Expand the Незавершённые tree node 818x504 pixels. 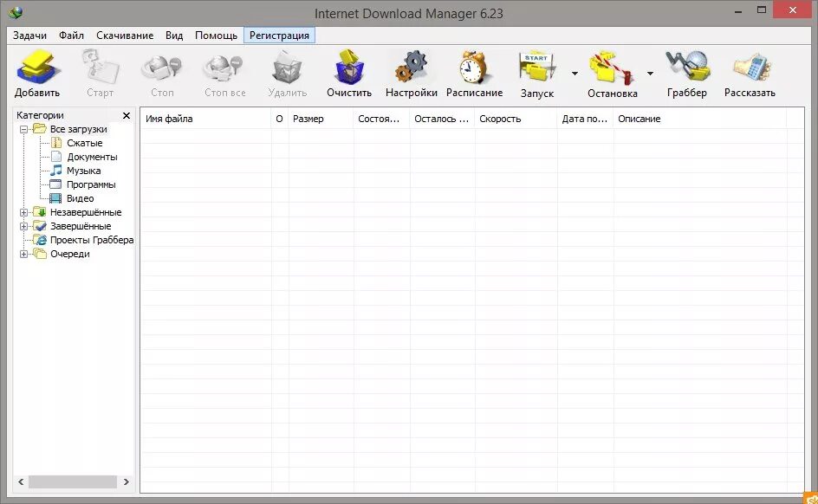(x=23, y=213)
